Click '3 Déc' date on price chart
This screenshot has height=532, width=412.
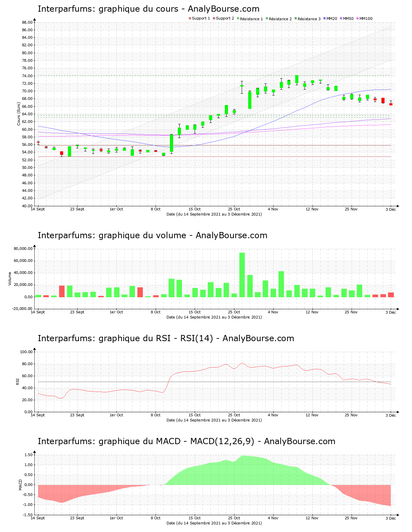391,209
